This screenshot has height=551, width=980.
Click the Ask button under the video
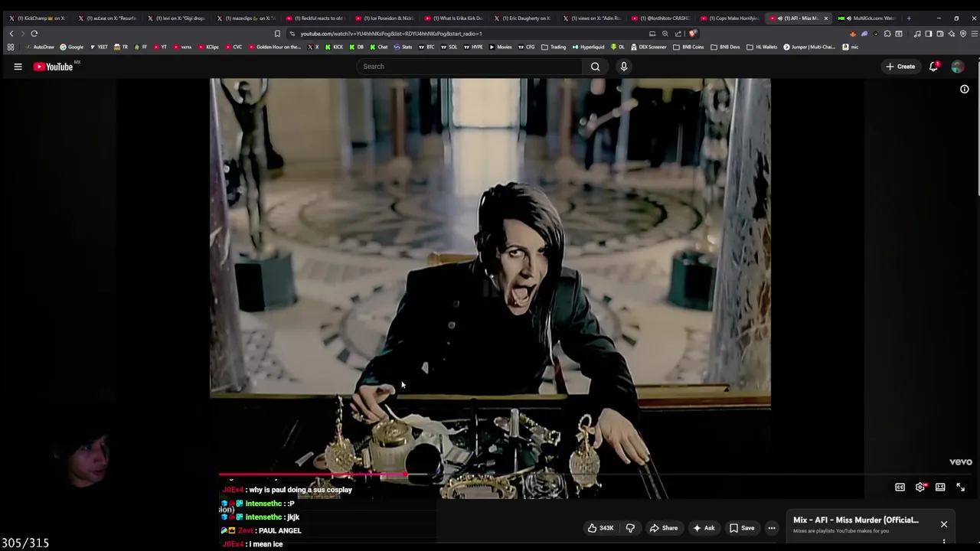[x=704, y=528]
